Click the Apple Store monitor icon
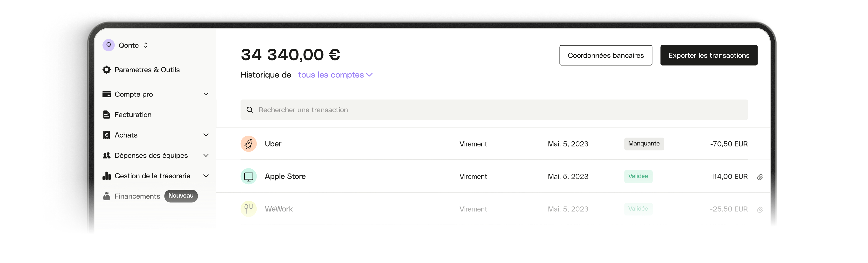 (x=249, y=176)
